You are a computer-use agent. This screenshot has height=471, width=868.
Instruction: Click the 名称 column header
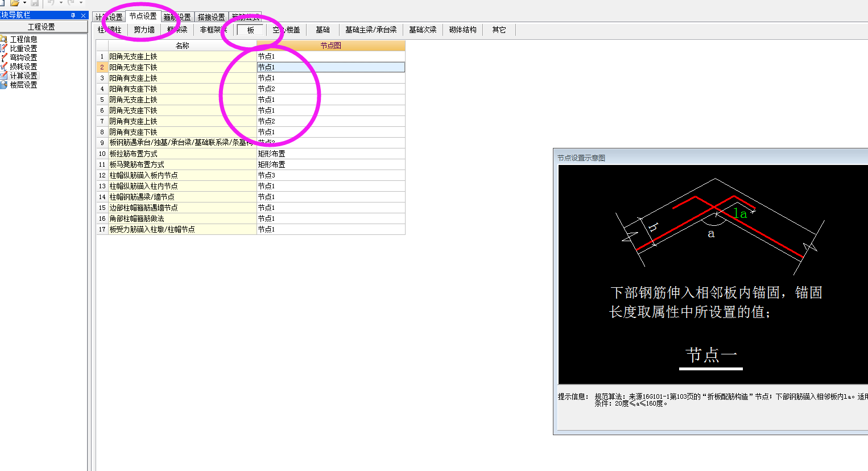click(182, 46)
